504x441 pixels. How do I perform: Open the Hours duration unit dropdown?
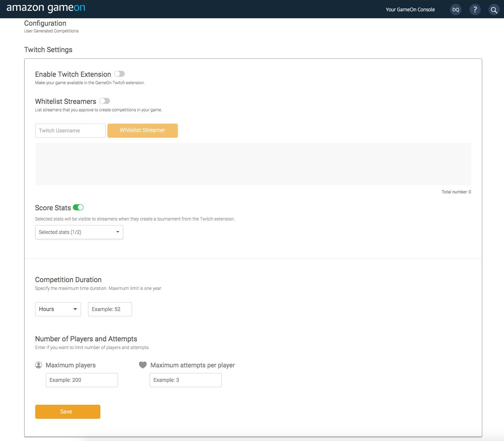click(x=58, y=309)
